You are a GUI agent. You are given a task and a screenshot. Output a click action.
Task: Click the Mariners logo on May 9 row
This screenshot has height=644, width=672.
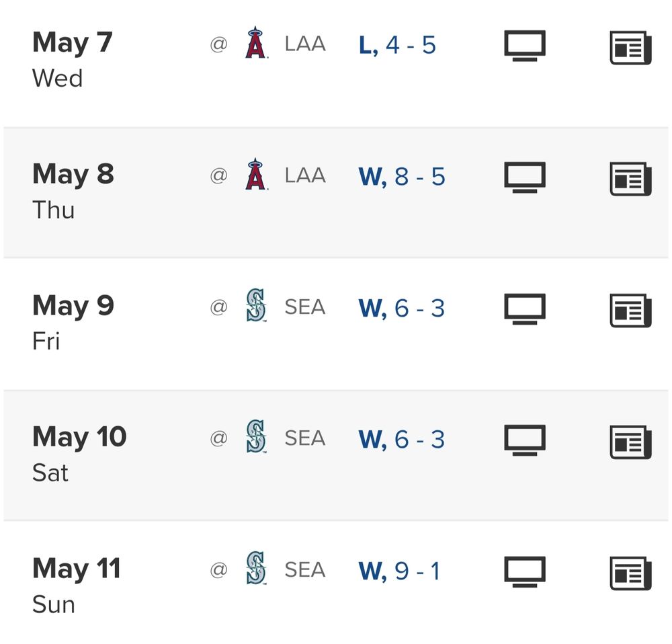(256, 305)
